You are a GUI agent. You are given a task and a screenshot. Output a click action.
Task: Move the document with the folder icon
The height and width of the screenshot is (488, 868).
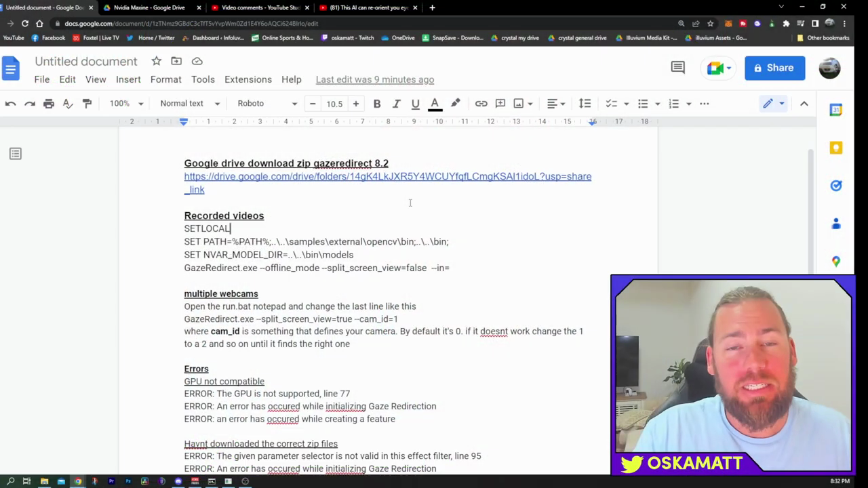[176, 61]
